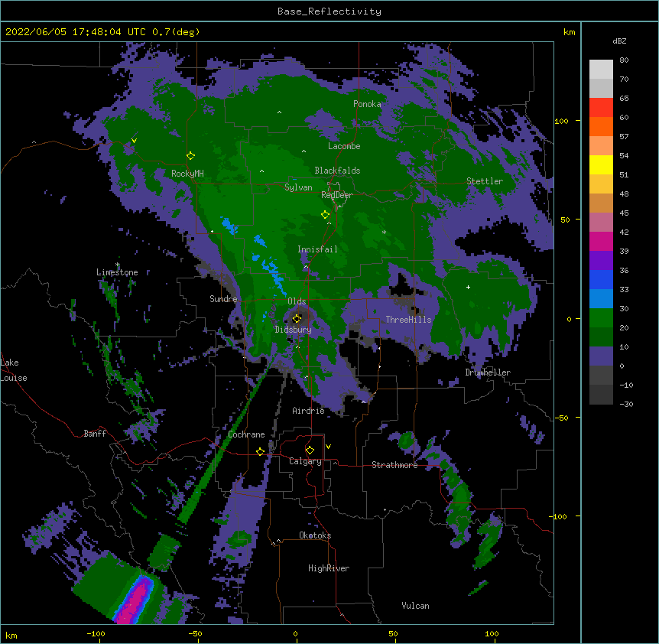
Task: Click the yellow diamond marker near RockyMH
Action: (190, 156)
